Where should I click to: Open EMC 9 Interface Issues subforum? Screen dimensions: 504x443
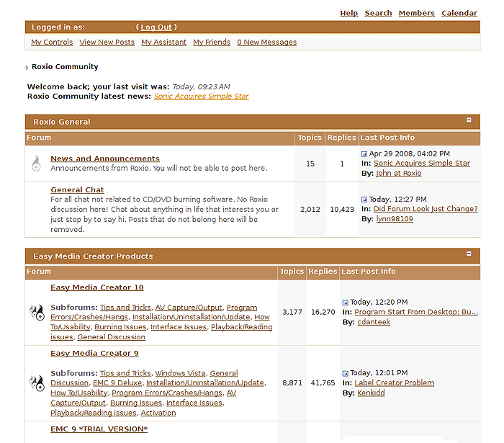[194, 403]
